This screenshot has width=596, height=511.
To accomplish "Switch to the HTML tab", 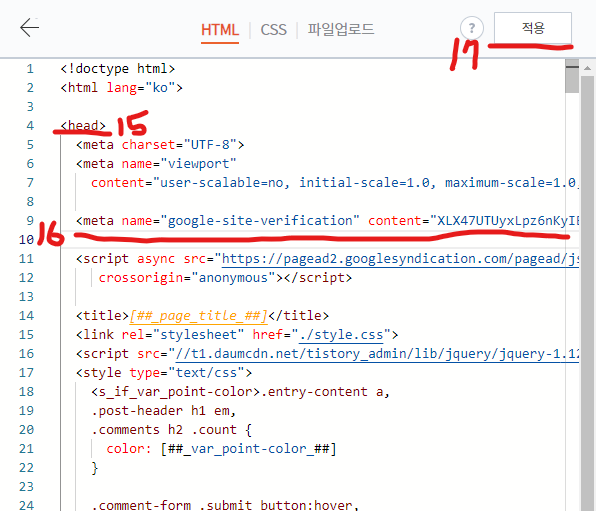I will pyautogui.click(x=220, y=30).
